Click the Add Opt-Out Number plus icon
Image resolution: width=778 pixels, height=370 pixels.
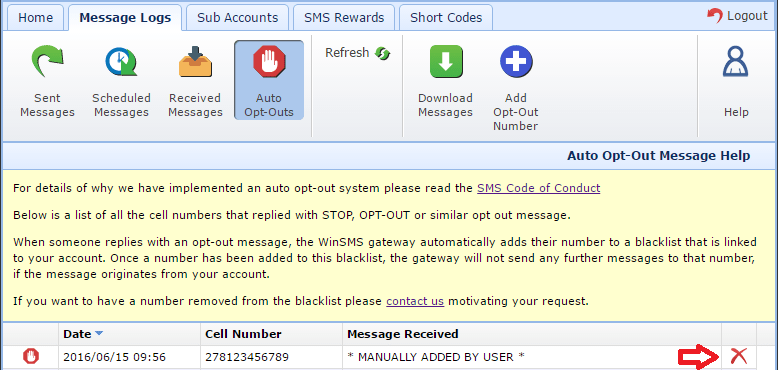point(516,62)
